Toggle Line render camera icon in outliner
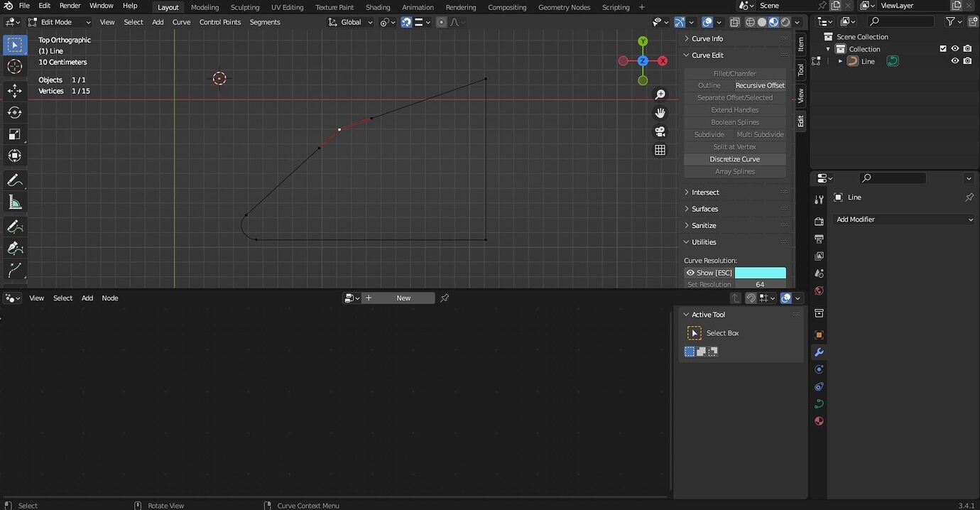 tap(967, 61)
